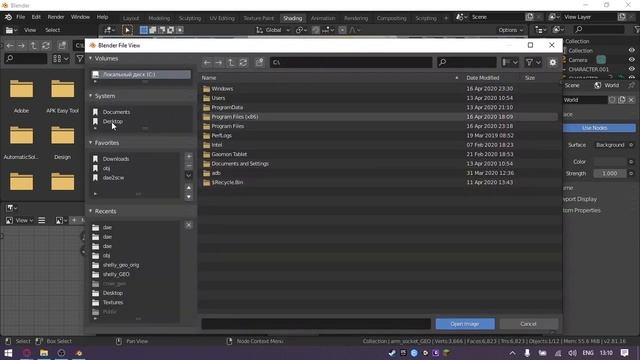The image size is (640, 360).
Task: Open shelly_geo_orig recent folder
Action: [121, 265]
